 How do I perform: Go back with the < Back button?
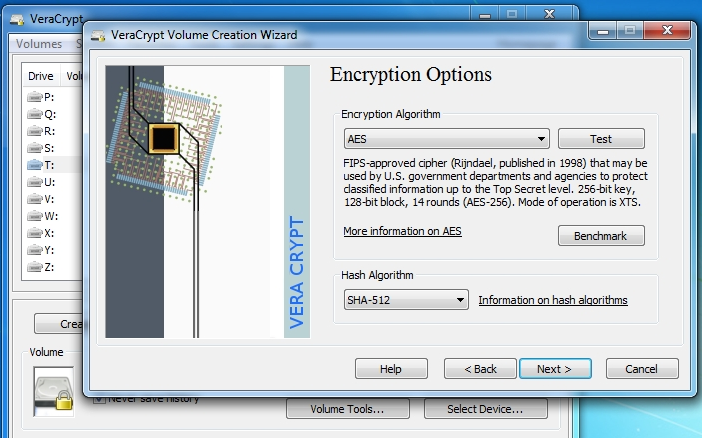(x=480, y=369)
